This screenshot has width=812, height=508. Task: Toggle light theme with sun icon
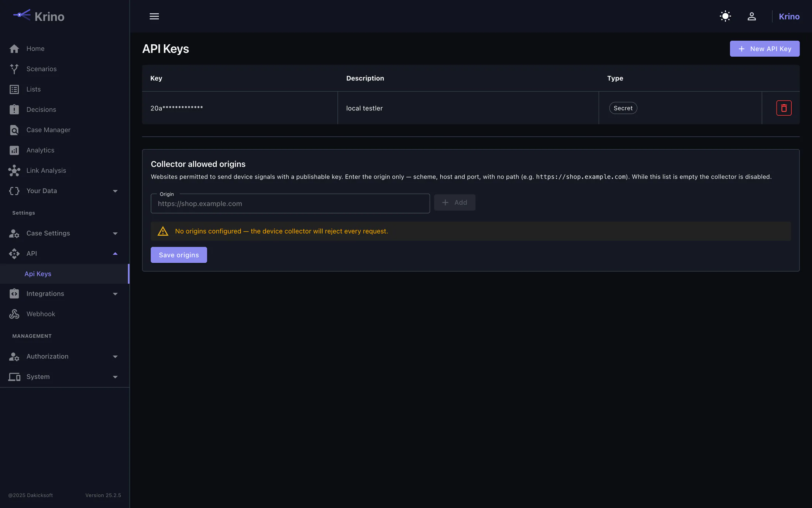[x=725, y=16]
